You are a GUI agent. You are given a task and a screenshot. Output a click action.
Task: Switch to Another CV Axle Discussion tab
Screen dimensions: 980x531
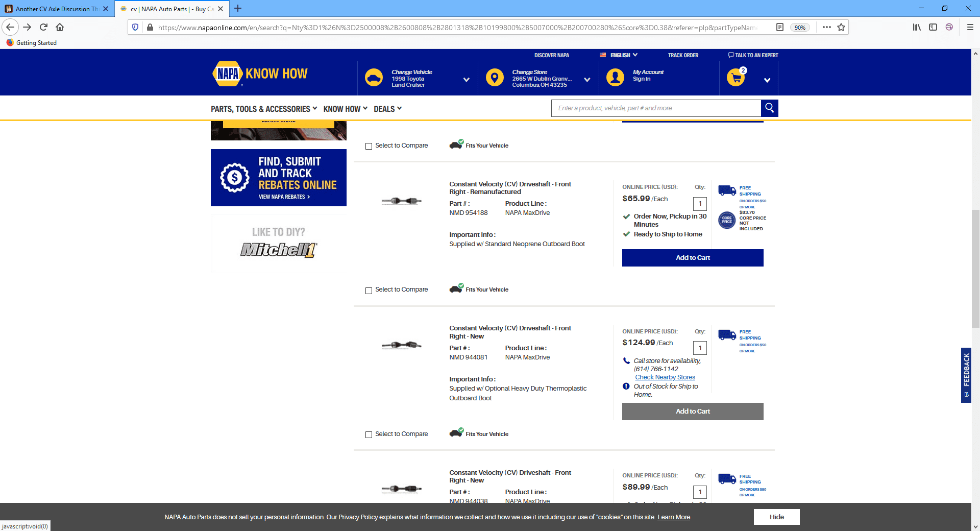click(x=56, y=9)
